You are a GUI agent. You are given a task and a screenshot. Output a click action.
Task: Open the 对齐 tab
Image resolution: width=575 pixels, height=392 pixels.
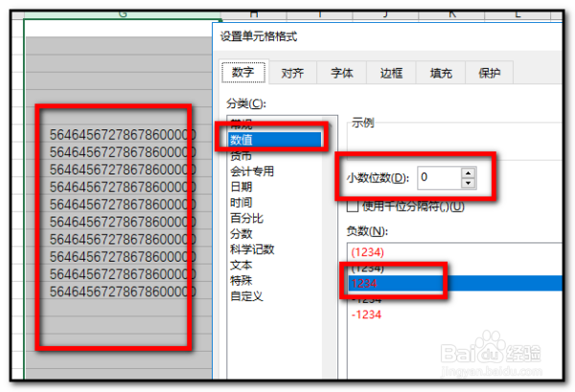pyautogui.click(x=292, y=73)
